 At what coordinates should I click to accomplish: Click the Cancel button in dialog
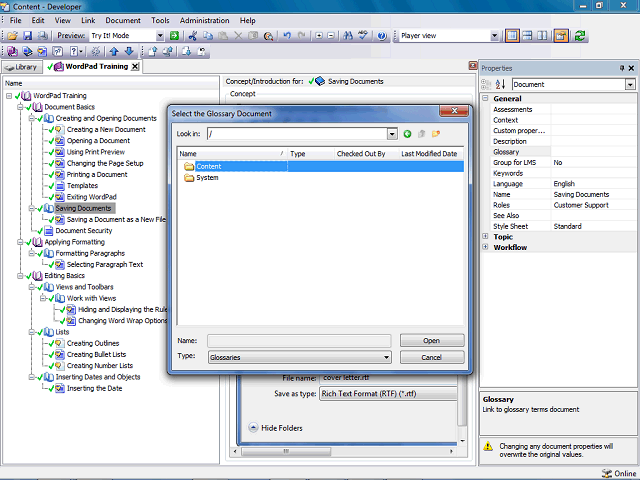[432, 358]
